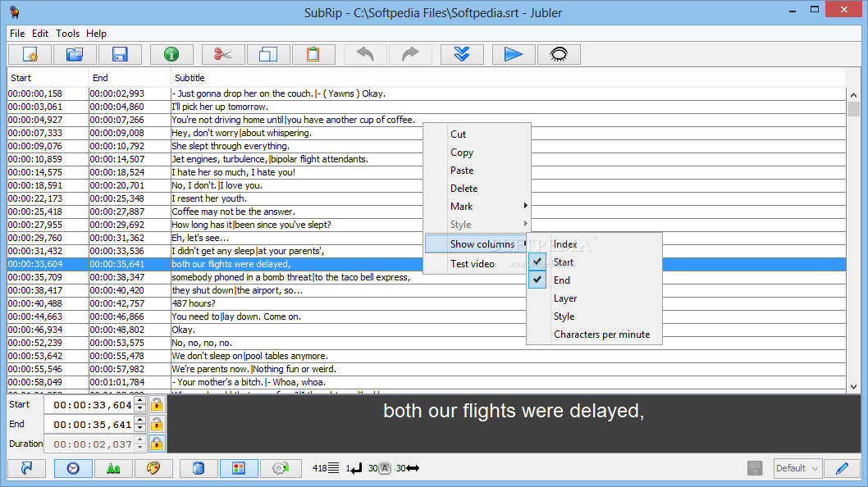868x487 pixels.
Task: Open the Default style dropdown
Action: (x=797, y=468)
